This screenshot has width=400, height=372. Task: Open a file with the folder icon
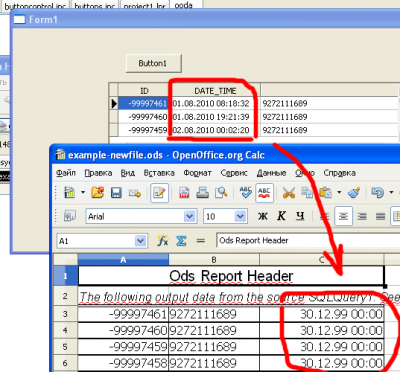click(x=98, y=193)
